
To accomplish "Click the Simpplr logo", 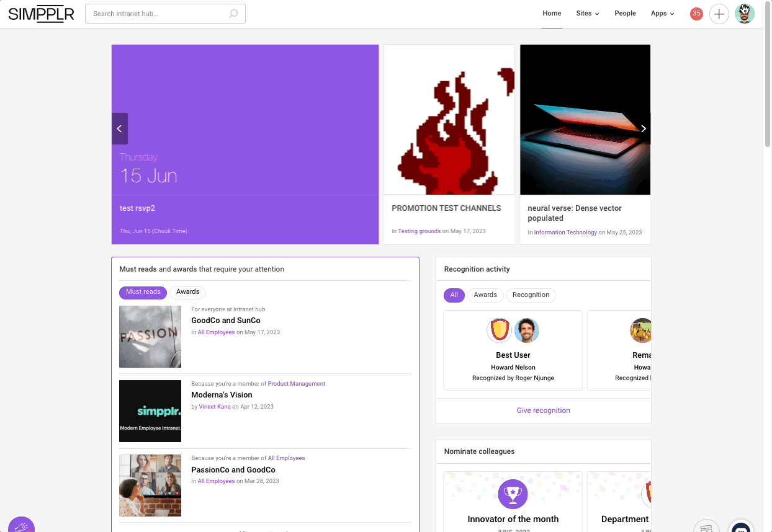I will click(41, 14).
